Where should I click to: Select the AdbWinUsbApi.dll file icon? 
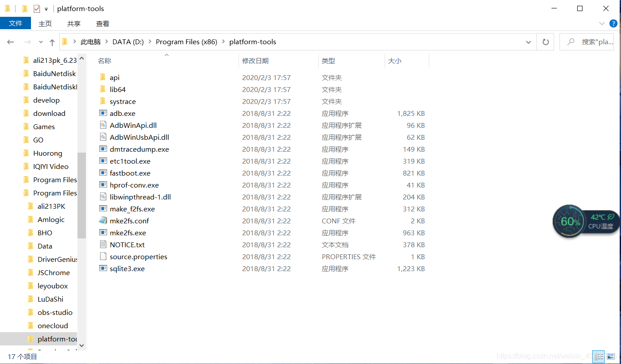pos(103,137)
